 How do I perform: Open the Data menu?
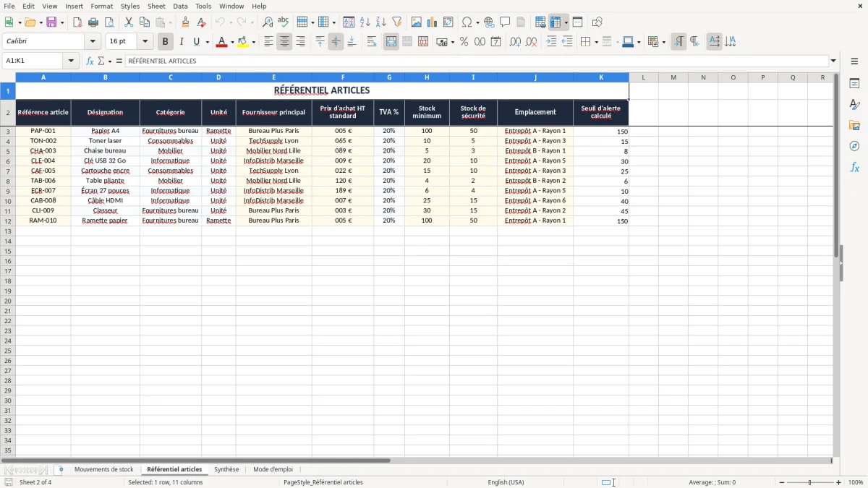click(x=180, y=6)
